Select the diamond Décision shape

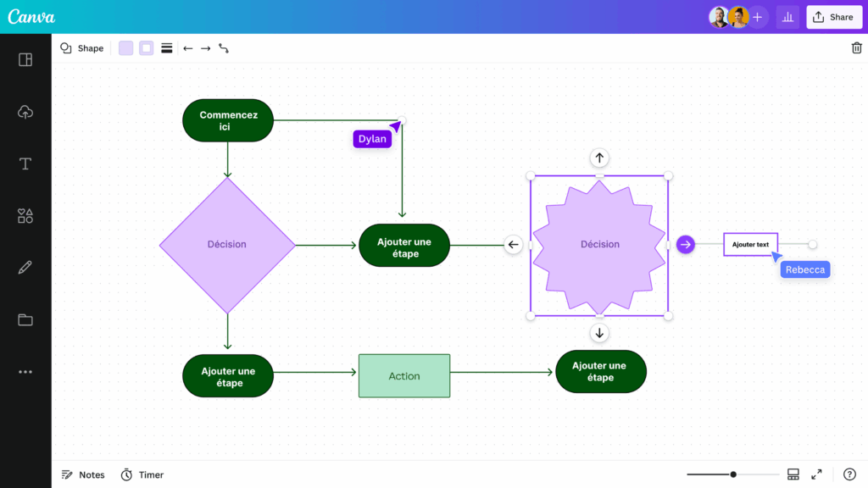(x=227, y=245)
